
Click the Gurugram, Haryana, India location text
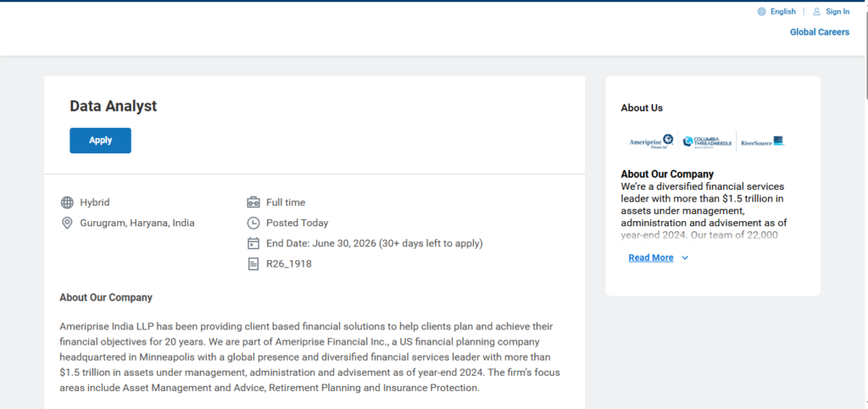137,224
